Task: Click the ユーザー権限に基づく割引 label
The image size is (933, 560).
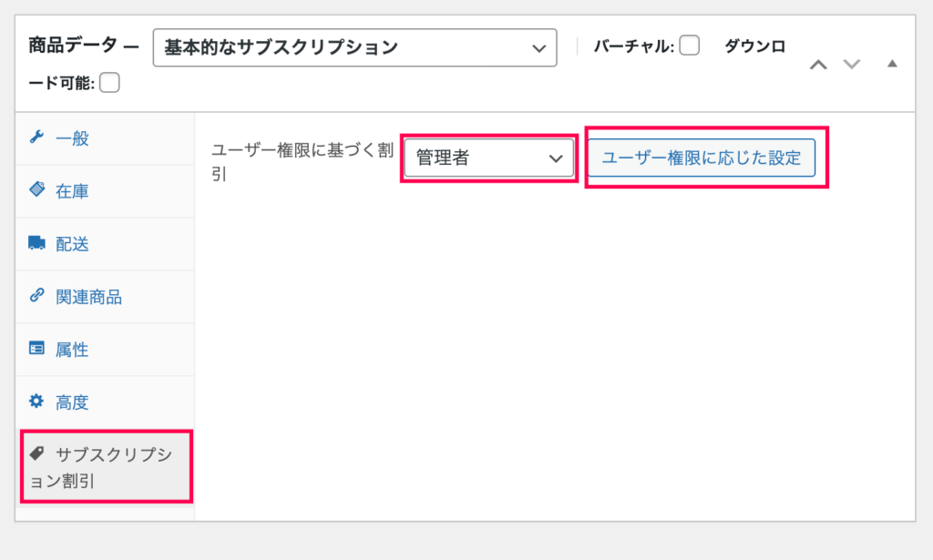Action: pos(302,162)
